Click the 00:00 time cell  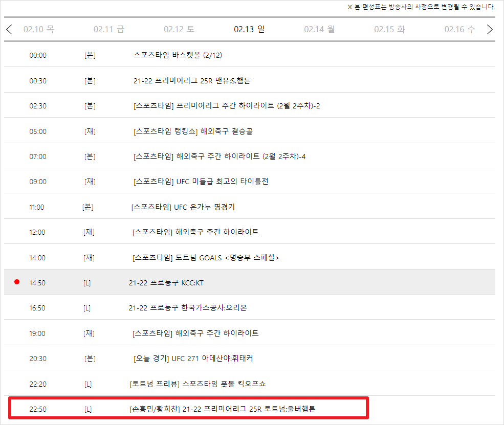coord(38,55)
